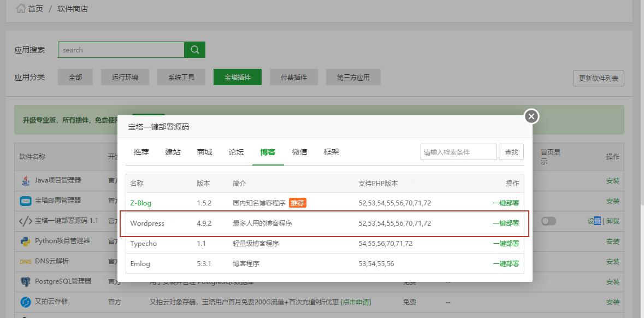Select the 框架 tab
The height and width of the screenshot is (318, 644).
[331, 152]
